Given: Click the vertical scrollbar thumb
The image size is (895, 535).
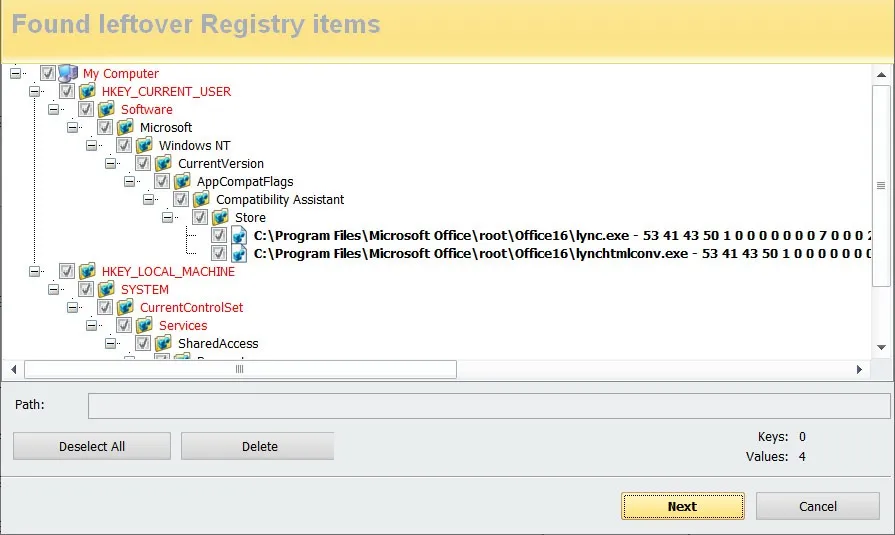Looking at the screenshot, I should (881, 186).
